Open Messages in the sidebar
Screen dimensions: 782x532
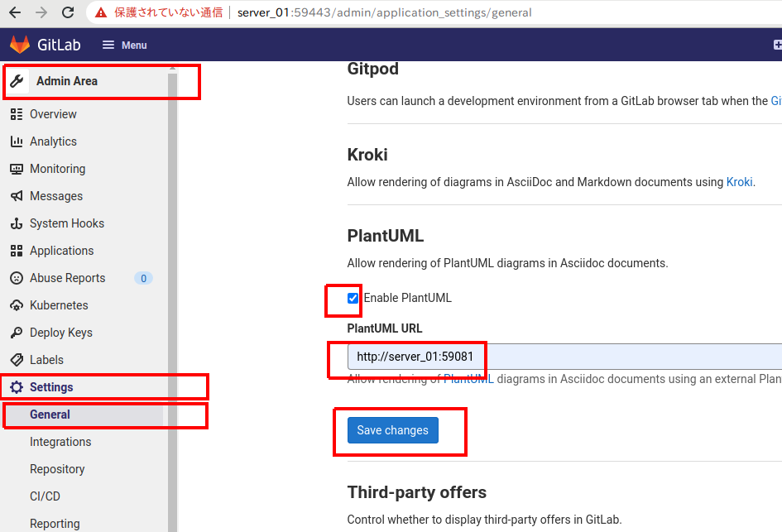coord(56,196)
